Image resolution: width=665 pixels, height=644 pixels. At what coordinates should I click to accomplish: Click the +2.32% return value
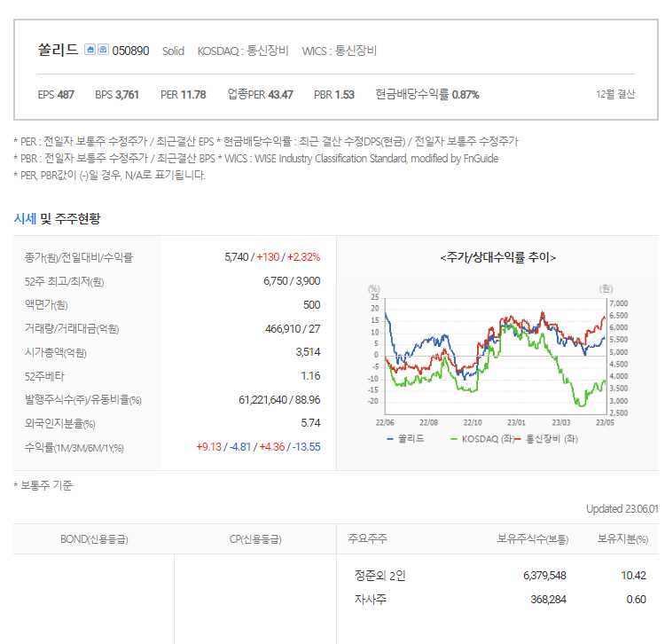(303, 257)
